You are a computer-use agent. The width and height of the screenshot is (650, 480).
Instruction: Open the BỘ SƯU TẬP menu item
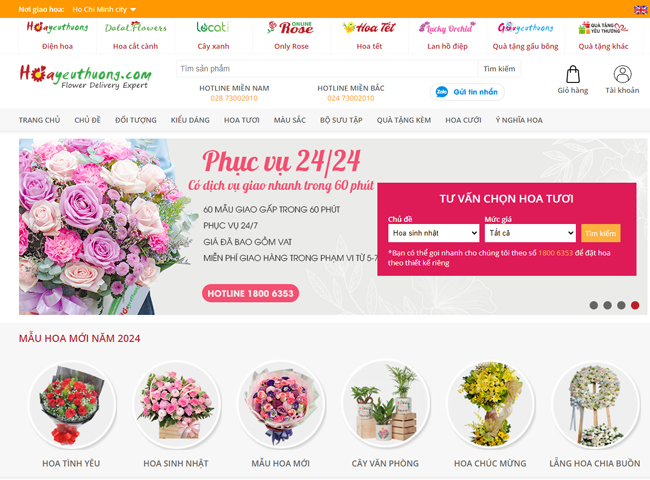(x=341, y=120)
